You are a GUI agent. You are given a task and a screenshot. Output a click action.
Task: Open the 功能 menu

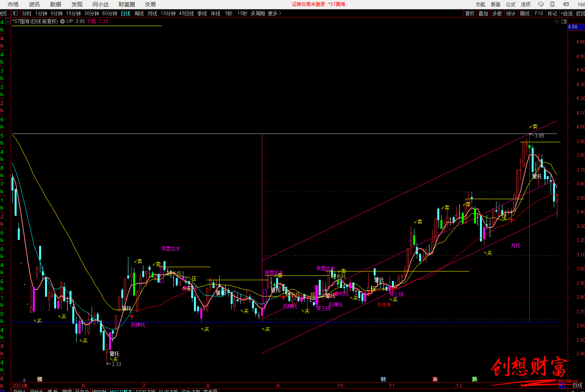click(x=481, y=4)
